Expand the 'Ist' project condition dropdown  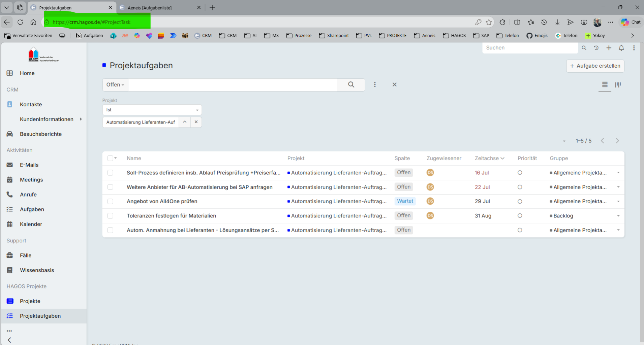152,110
